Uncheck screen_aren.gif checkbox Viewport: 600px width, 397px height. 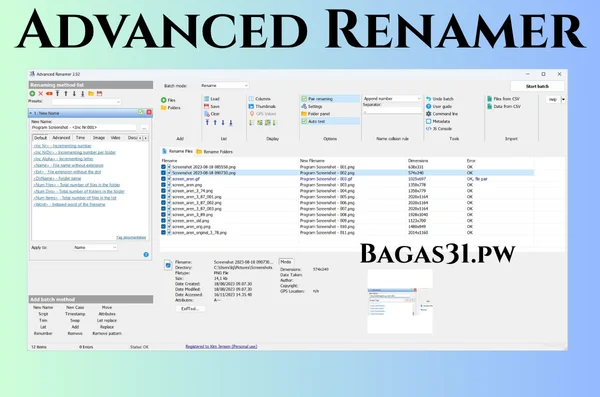pyautogui.click(x=164, y=179)
